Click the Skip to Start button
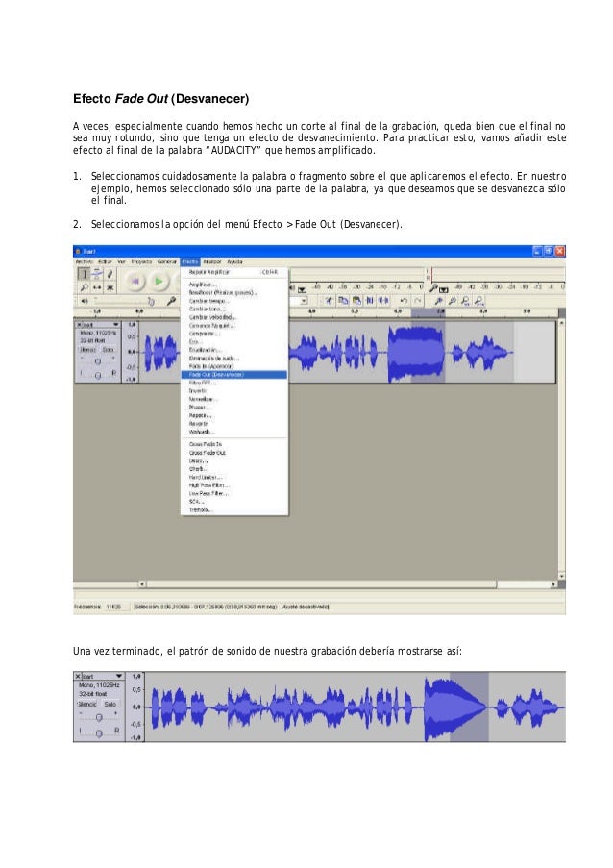The image size is (613, 868). tap(135, 282)
